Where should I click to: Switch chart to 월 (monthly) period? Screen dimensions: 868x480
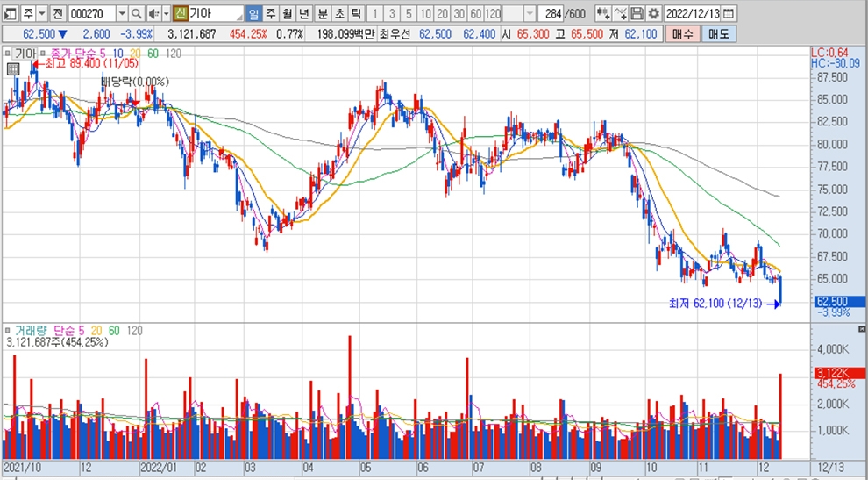pyautogui.click(x=287, y=14)
